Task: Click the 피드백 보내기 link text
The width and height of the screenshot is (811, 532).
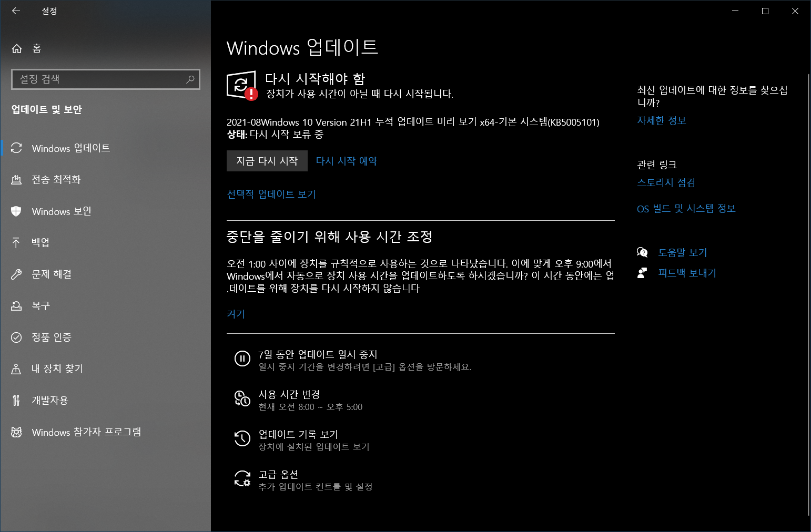Action: [687, 273]
